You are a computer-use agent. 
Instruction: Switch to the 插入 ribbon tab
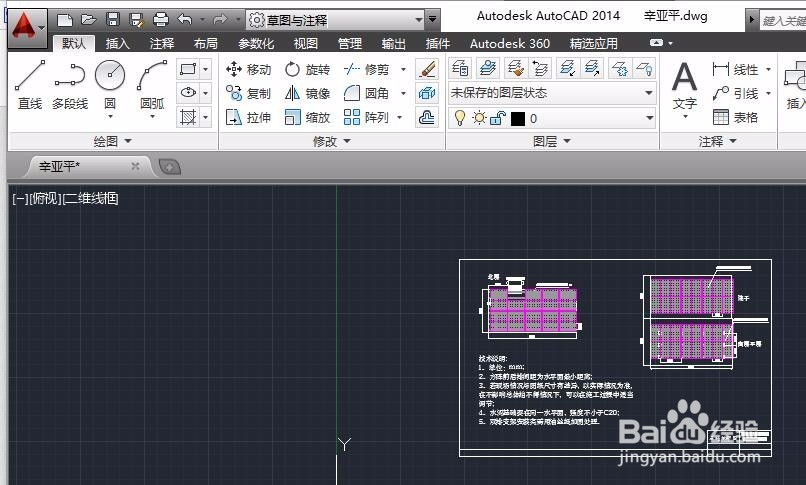coord(118,44)
